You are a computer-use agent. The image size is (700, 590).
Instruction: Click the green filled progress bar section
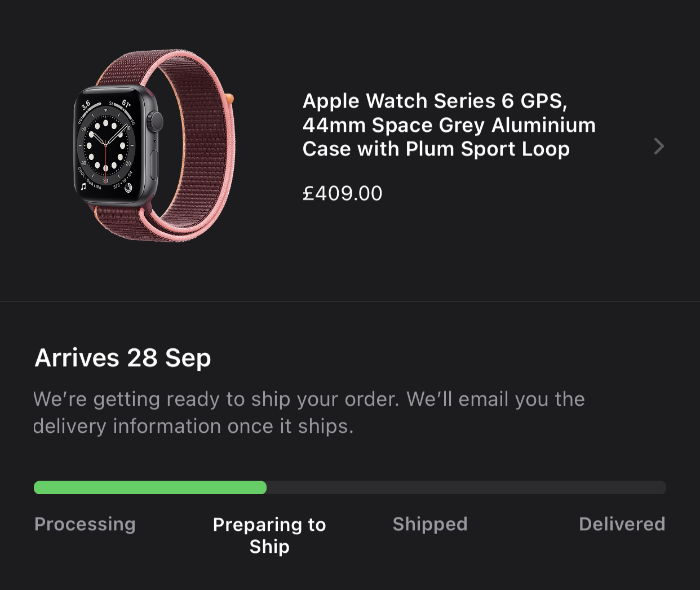click(150, 487)
